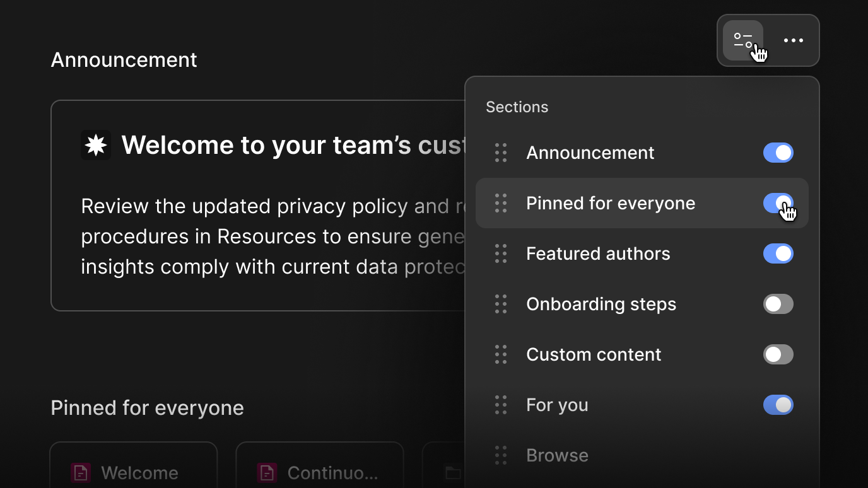Viewport: 868px width, 488px height.
Task: Click the Featured authors label
Action: pos(598,253)
